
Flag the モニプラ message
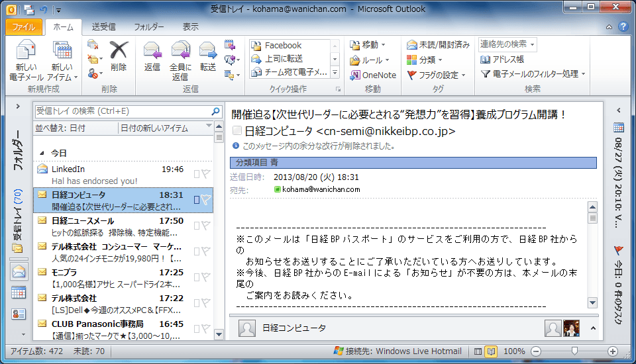point(206,277)
